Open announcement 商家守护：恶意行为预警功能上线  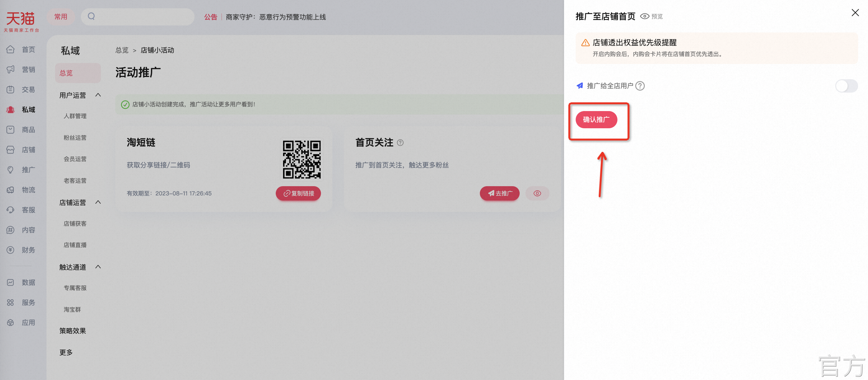(276, 17)
